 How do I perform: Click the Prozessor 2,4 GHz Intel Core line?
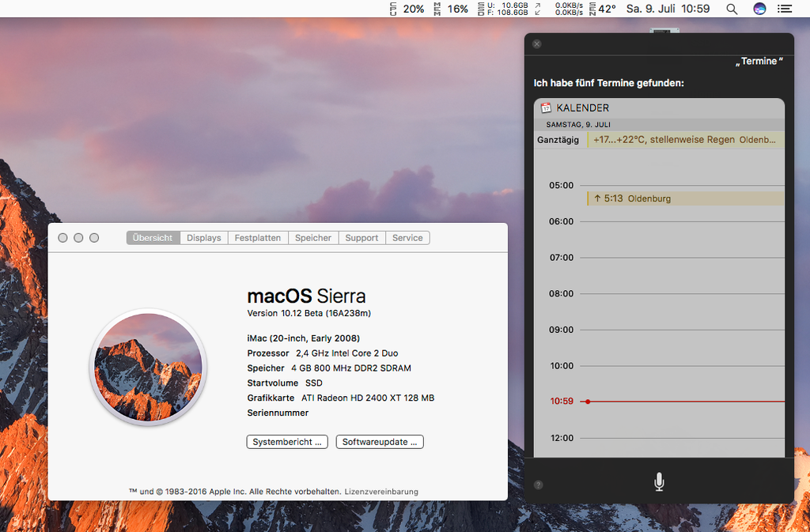click(323, 353)
